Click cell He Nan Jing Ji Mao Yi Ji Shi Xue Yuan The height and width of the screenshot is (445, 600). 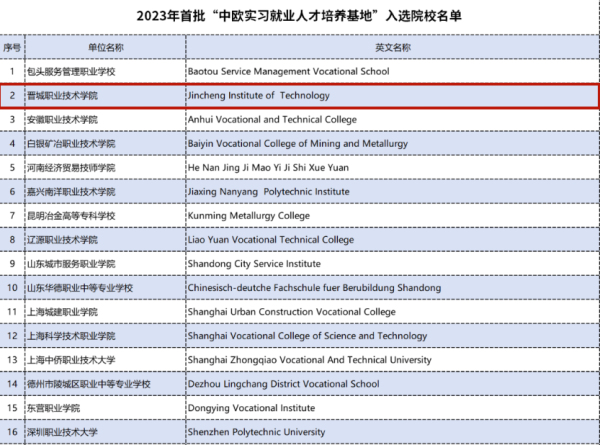coord(393,168)
